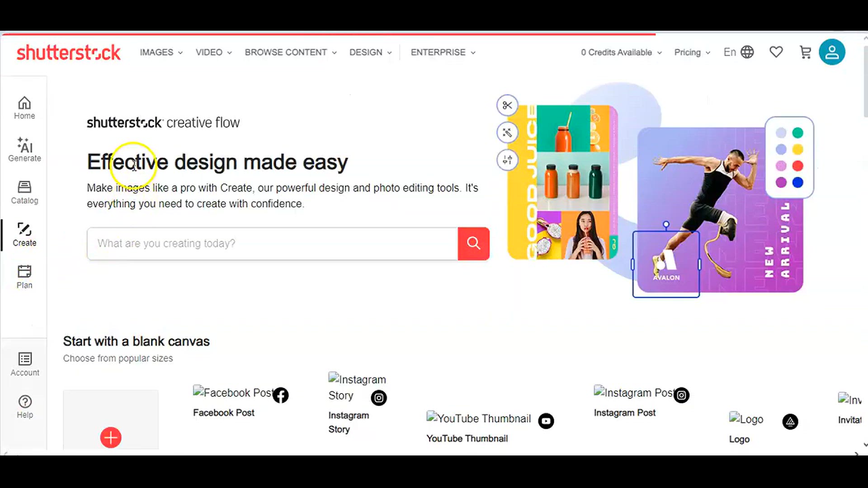868x488 pixels.
Task: Open the Home sidebar icon
Action: 24,108
